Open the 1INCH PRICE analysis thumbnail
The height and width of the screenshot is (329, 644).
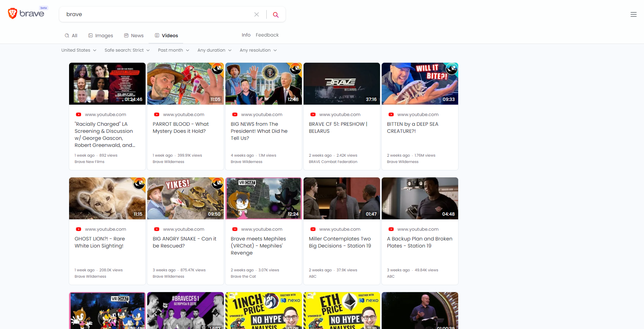pyautogui.click(x=264, y=311)
